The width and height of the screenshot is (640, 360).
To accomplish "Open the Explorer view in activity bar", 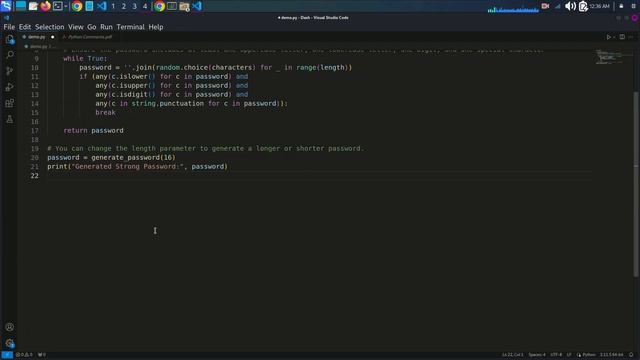I will click(x=9, y=39).
